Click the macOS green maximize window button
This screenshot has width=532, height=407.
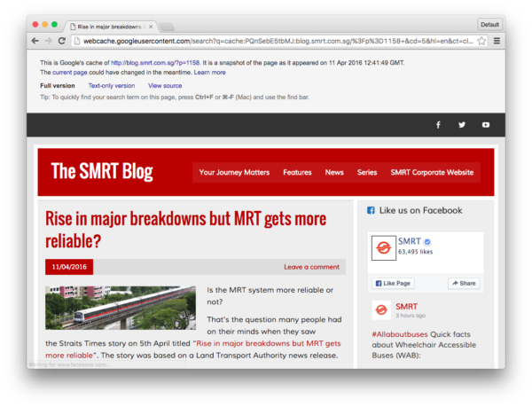[x=54, y=25]
